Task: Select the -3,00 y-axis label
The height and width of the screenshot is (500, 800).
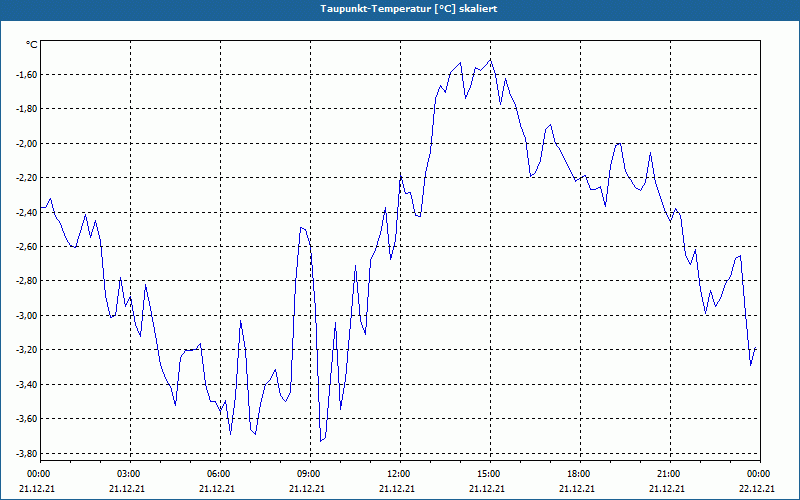Action: (x=27, y=315)
